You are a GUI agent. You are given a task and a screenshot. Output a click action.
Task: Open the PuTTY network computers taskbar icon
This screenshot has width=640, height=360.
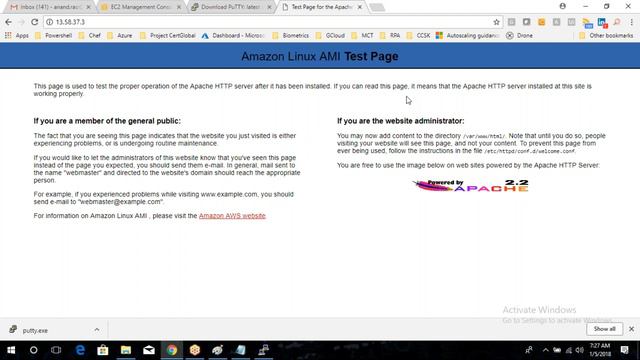[x=264, y=350]
